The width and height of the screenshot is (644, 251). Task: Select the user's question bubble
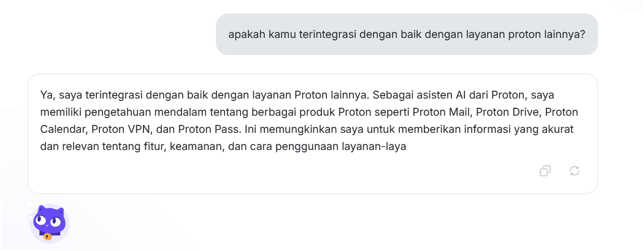tap(407, 34)
